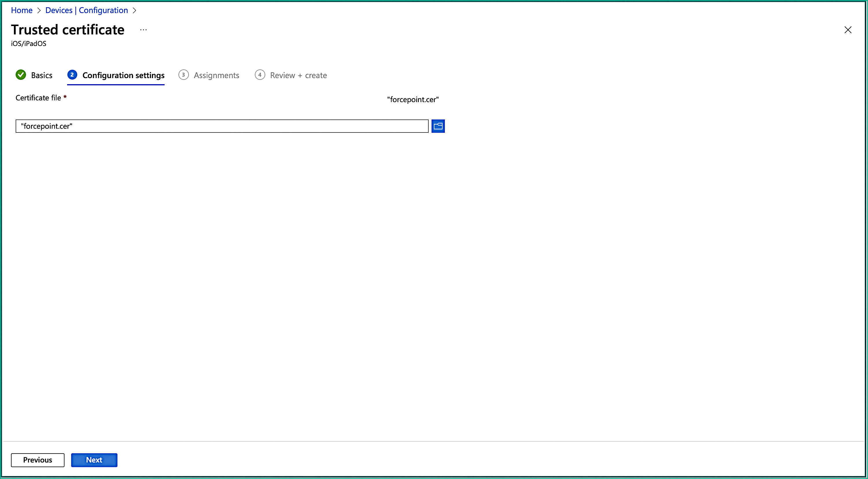Click the step 3 circle icon
Image resolution: width=868 pixels, height=479 pixels.
183,75
